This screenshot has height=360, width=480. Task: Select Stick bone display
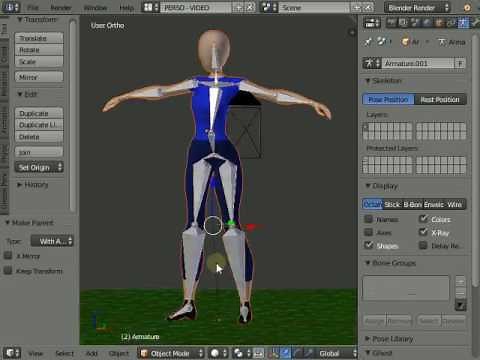click(x=392, y=204)
